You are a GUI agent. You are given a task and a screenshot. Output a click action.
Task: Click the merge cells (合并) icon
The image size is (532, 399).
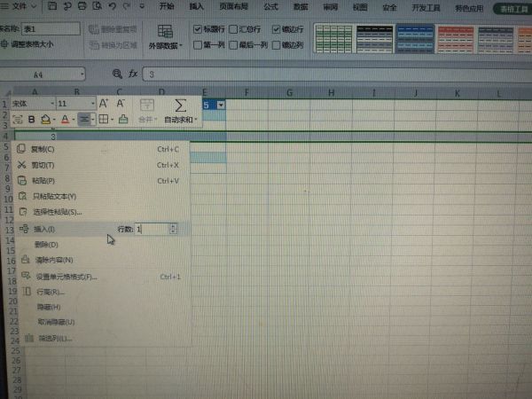[x=147, y=106]
